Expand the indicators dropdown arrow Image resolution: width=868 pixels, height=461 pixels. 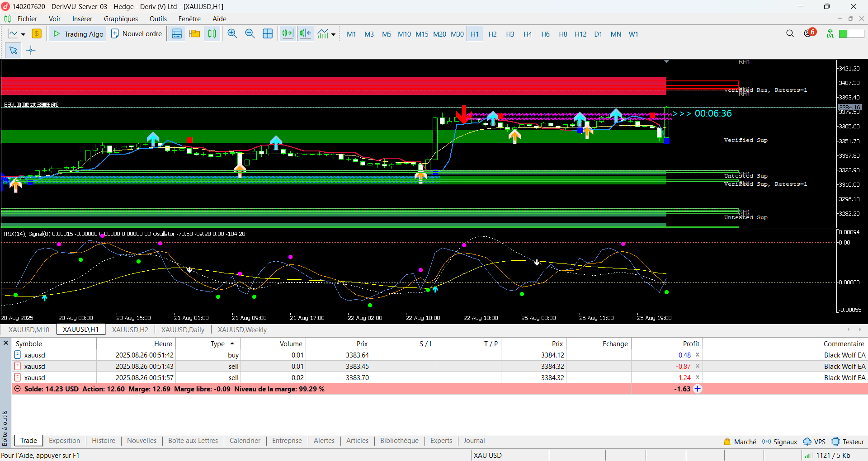pos(334,34)
